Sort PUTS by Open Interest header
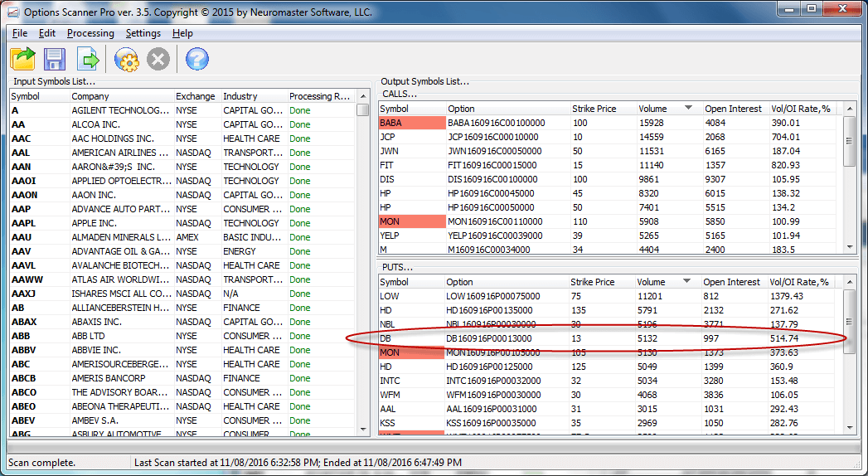This screenshot has width=868, height=476. (734, 282)
